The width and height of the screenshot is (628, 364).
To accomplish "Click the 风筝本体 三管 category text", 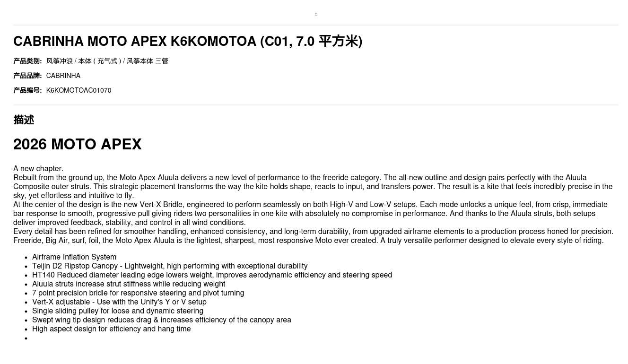I will pyautogui.click(x=147, y=61).
